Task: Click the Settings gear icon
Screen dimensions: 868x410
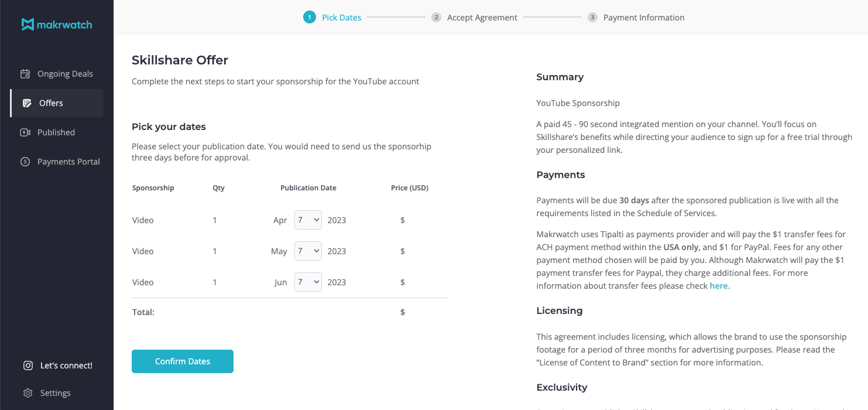Action: [x=28, y=393]
